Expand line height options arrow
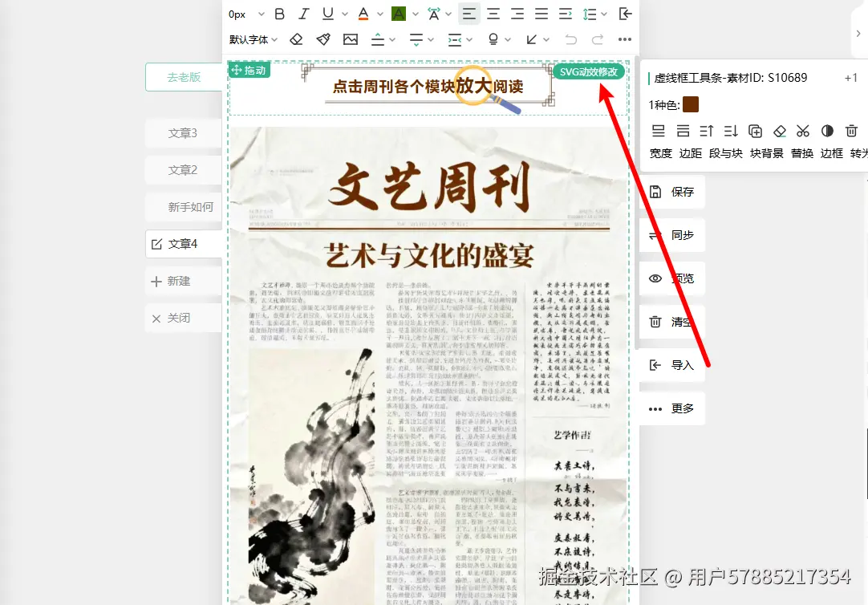Viewport: 868px width, 605px height. coord(604,14)
